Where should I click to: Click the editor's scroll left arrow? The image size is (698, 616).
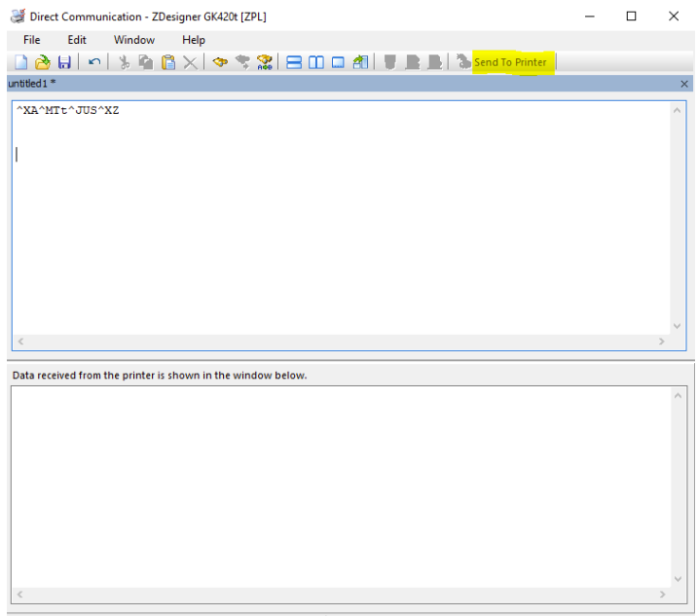pos(20,342)
